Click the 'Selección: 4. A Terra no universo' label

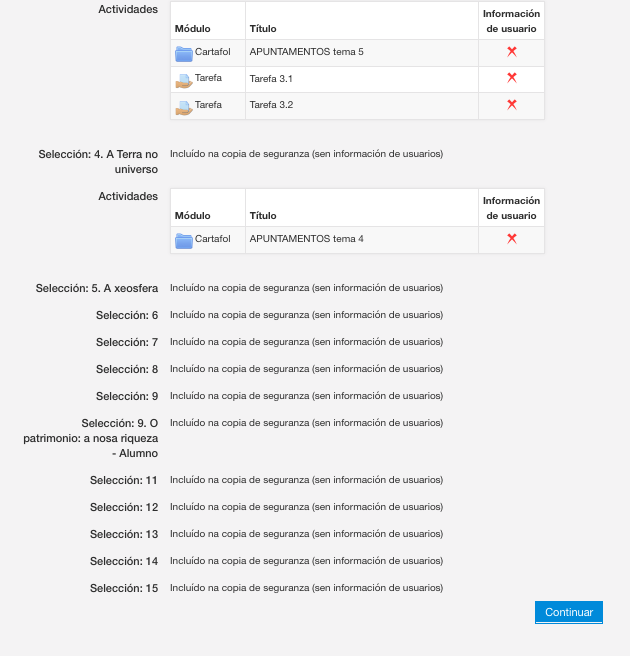98,162
